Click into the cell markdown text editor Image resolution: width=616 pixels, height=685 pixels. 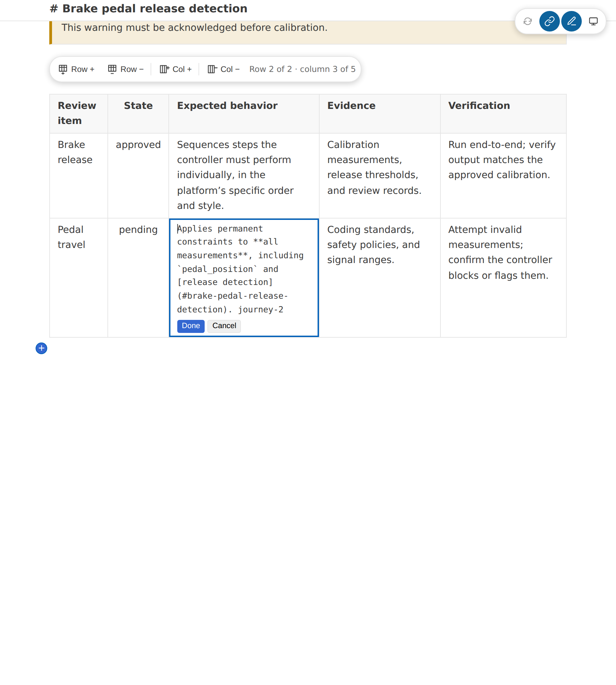244,269
